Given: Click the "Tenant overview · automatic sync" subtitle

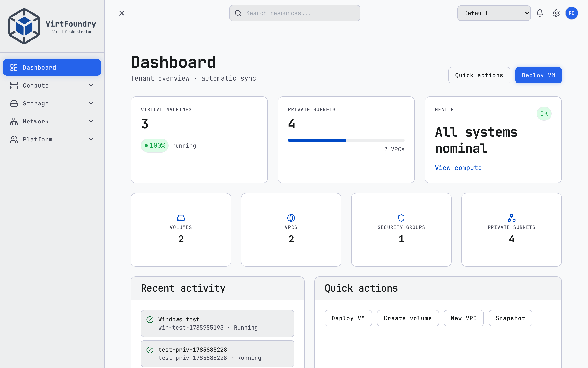Looking at the screenshot, I should (x=193, y=78).
